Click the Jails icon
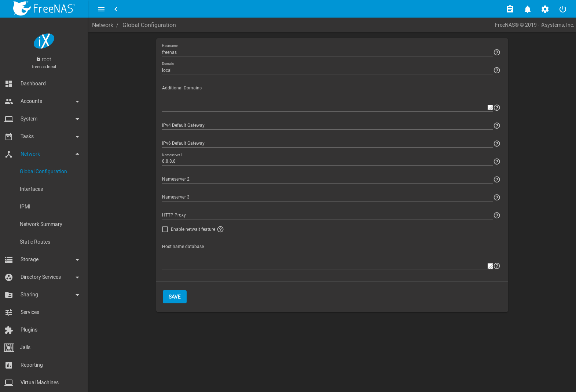This screenshot has height=392, width=576. point(9,347)
